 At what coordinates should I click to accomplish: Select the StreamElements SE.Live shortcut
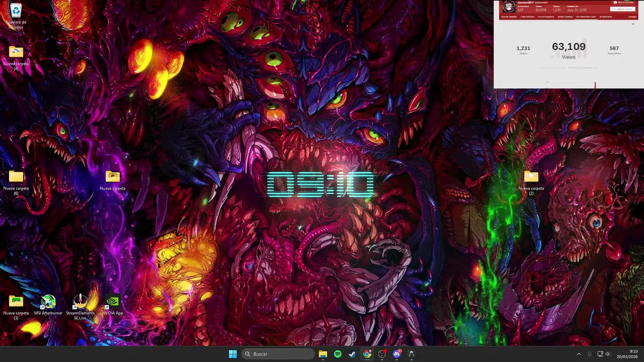80,308
